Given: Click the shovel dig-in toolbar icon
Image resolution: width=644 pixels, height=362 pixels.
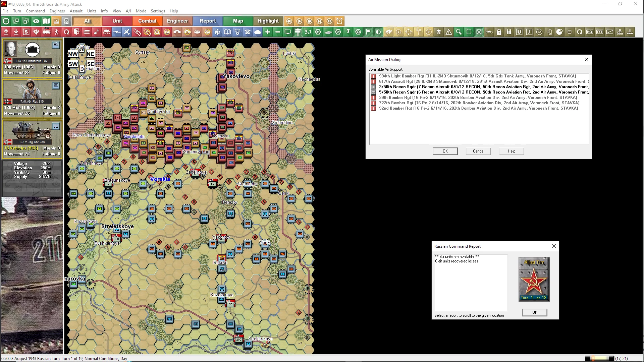Looking at the screenshot, I should tap(97, 32).
